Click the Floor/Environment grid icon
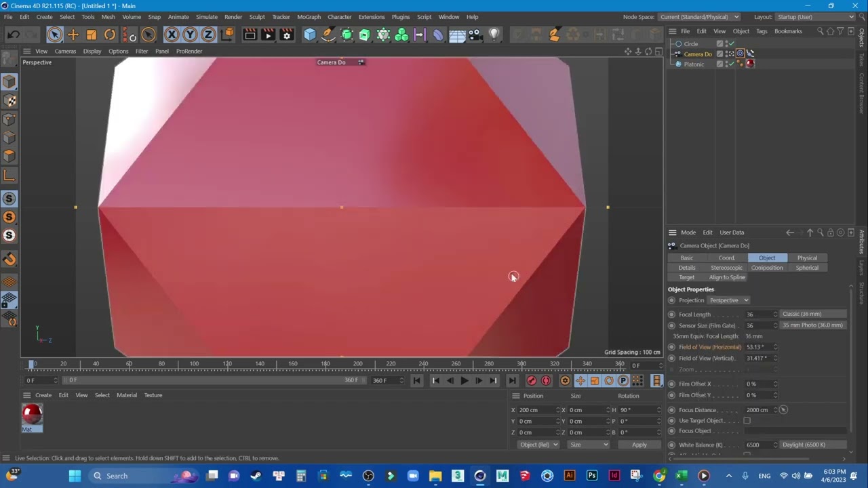868x488 pixels. [x=457, y=35]
